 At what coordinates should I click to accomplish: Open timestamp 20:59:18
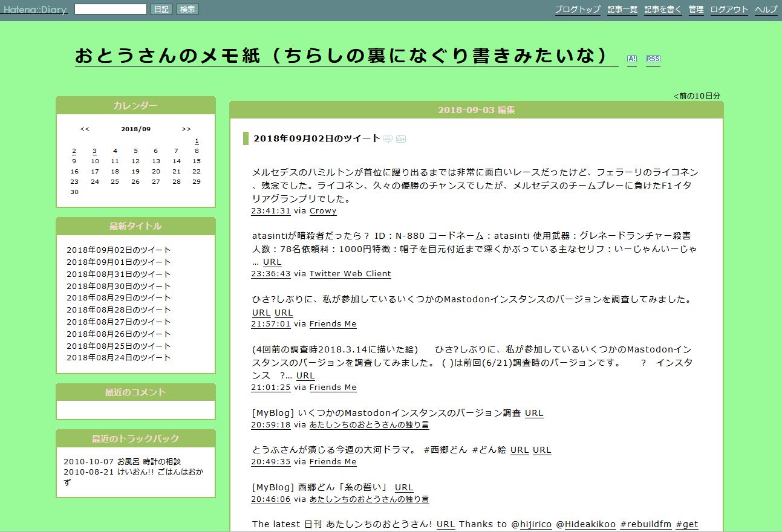pos(271,425)
